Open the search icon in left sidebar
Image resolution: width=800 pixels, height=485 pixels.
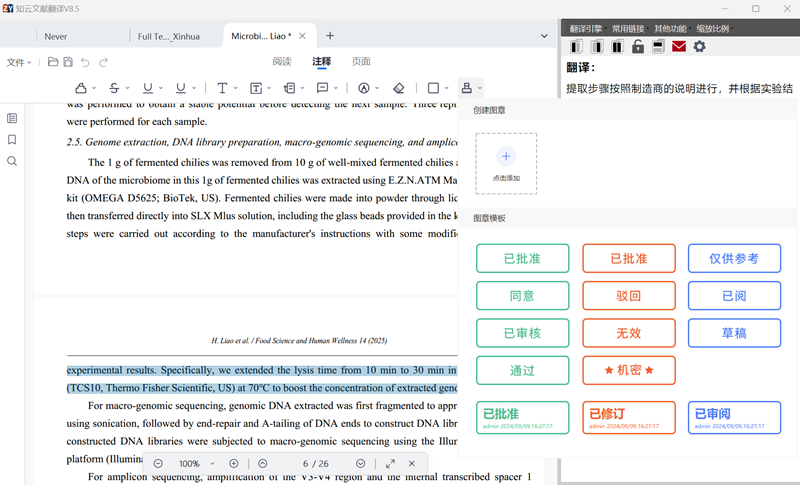point(12,161)
